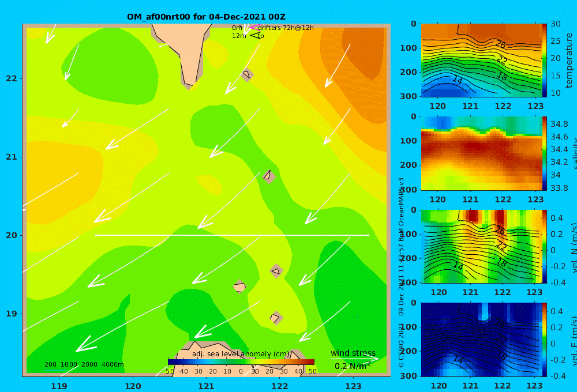This screenshot has height=392, width=577.
Task: Click the vertical CSIRO copyright text
Action: (401, 272)
